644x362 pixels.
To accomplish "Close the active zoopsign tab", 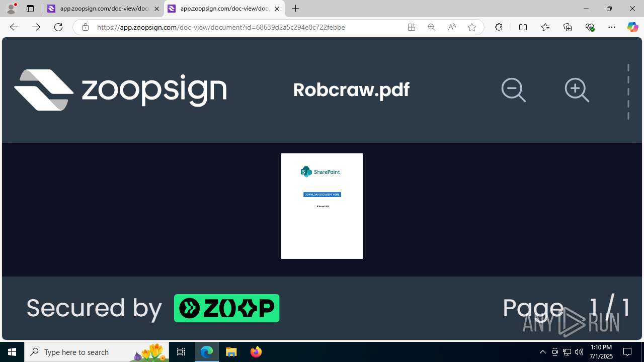I will [x=277, y=9].
